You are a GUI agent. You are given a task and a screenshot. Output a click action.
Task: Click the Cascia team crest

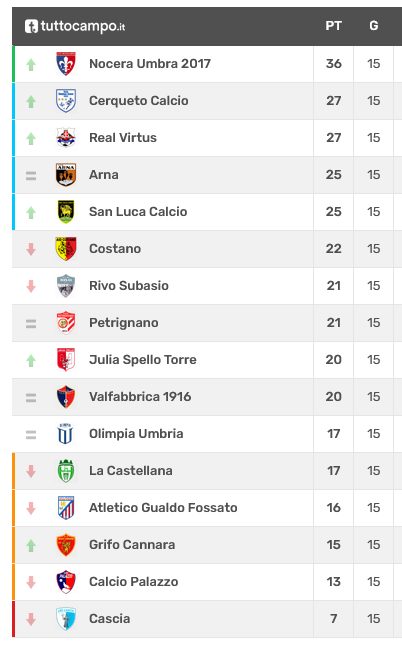pyautogui.click(x=66, y=618)
